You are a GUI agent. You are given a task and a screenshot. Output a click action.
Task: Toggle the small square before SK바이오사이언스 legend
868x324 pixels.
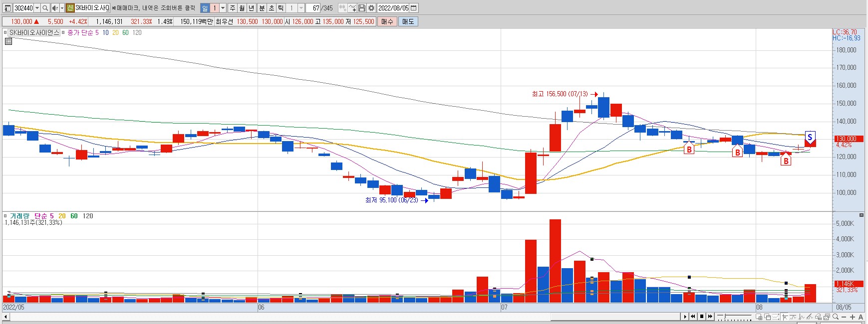5,32
